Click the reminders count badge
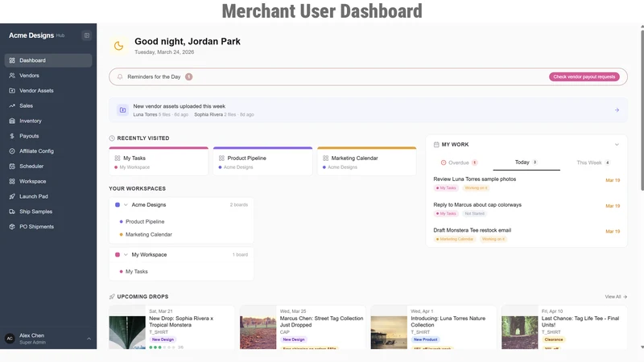Viewport: 644px width, 362px height. pyautogui.click(x=188, y=76)
